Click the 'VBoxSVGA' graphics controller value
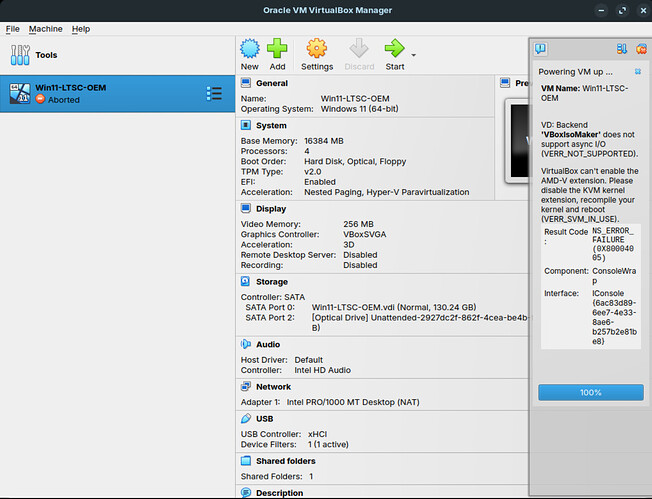Image resolution: width=652 pixels, height=499 pixels. tap(364, 235)
